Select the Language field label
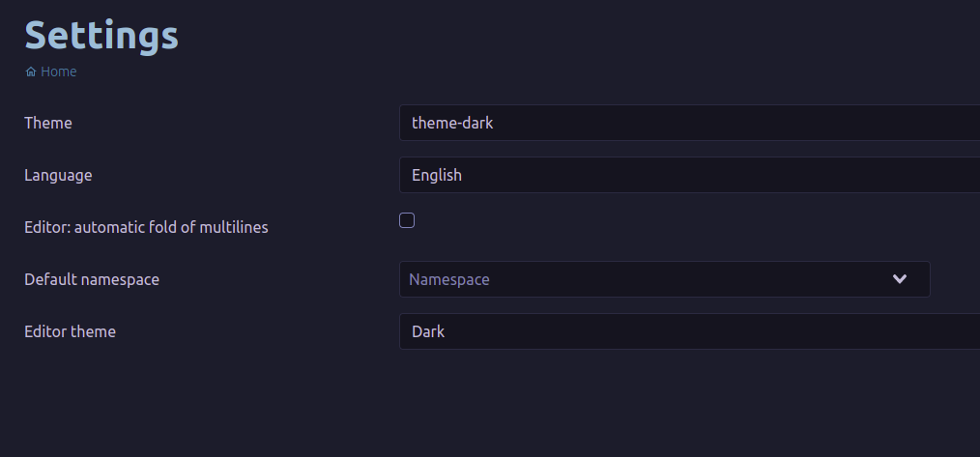Image resolution: width=980 pixels, height=457 pixels. [x=58, y=176]
